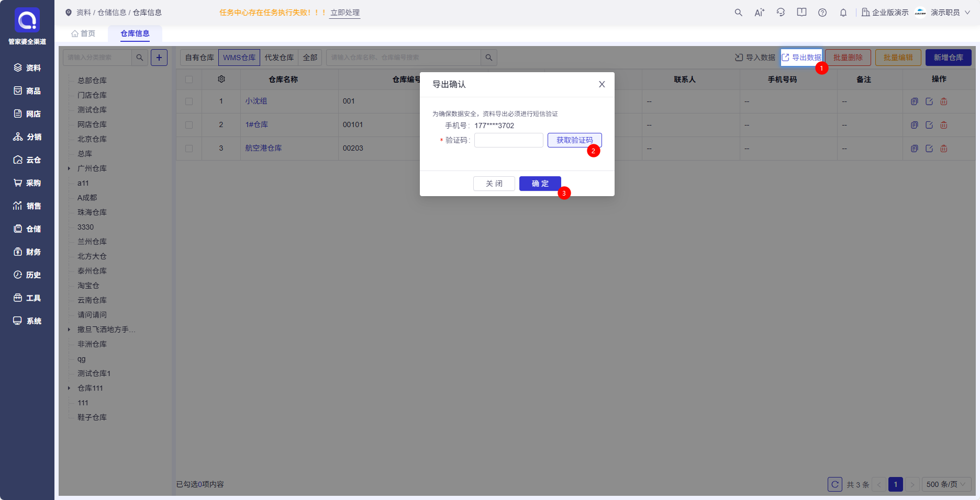Viewport: 980px width, 500px height.
Task: Open the 工具 sidebar menu
Action: tap(27, 298)
